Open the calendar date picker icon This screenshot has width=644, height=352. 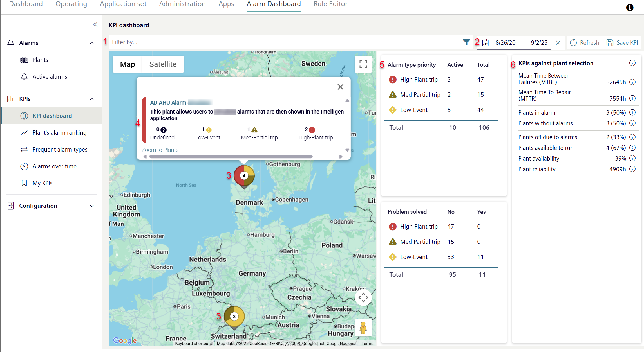[x=485, y=43]
